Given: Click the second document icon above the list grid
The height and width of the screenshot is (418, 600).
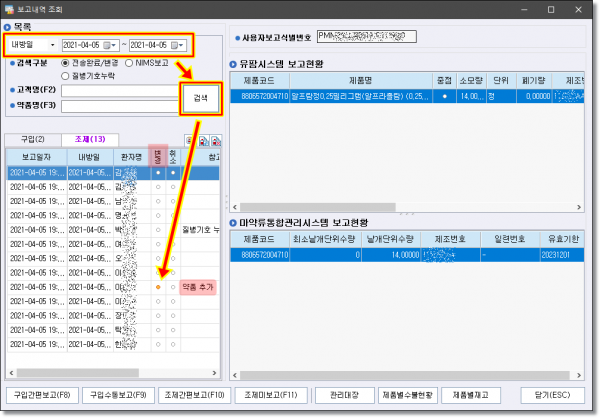Looking at the screenshot, I should (x=205, y=141).
